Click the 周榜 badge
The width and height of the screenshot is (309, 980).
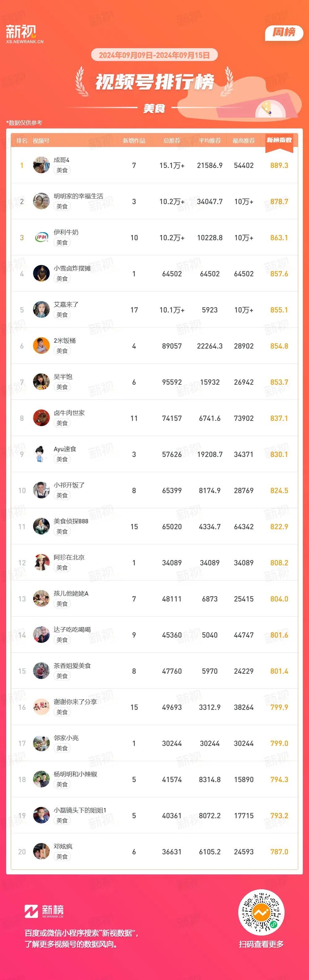[x=284, y=32]
